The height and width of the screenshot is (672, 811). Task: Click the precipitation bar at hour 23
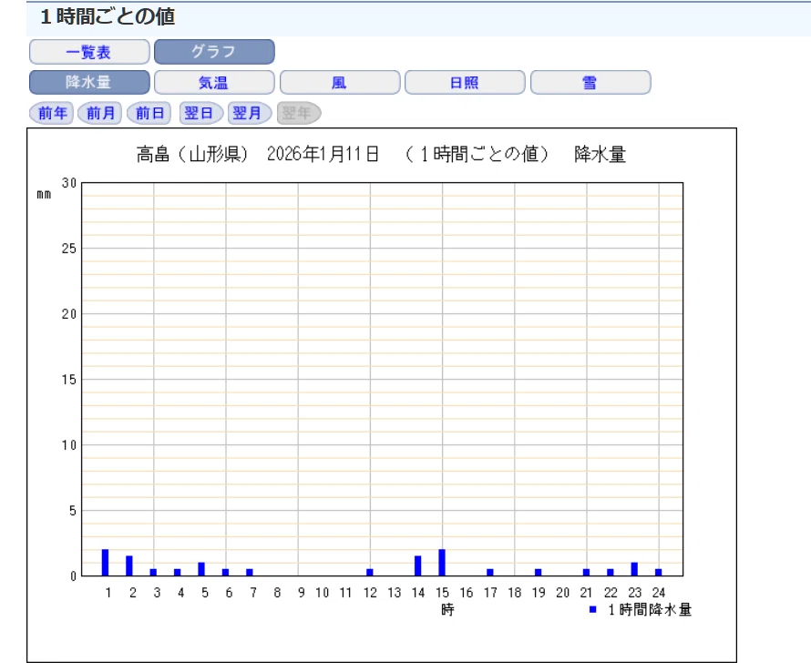point(634,568)
